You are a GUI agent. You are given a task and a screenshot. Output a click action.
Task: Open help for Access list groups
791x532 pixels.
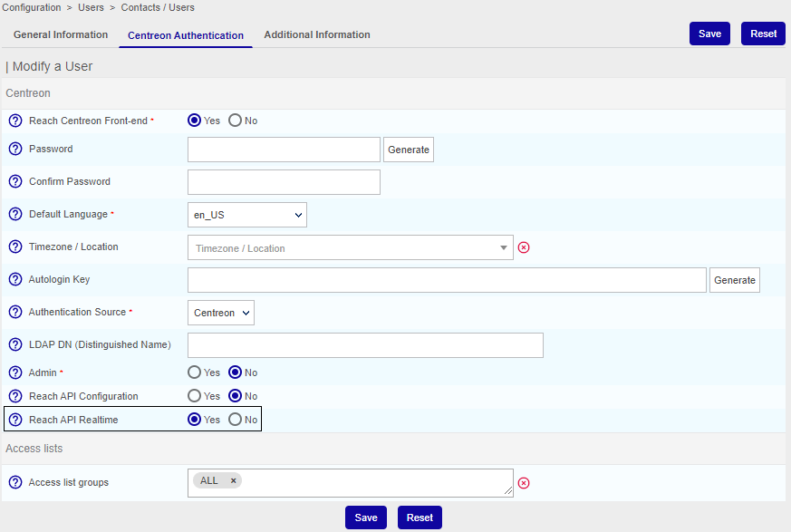tap(15, 482)
